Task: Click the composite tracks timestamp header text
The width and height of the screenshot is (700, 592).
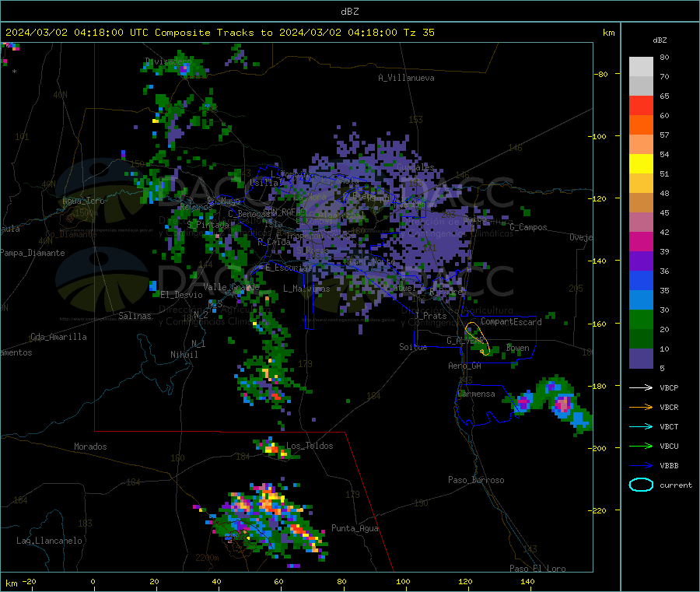Action: 220,33
